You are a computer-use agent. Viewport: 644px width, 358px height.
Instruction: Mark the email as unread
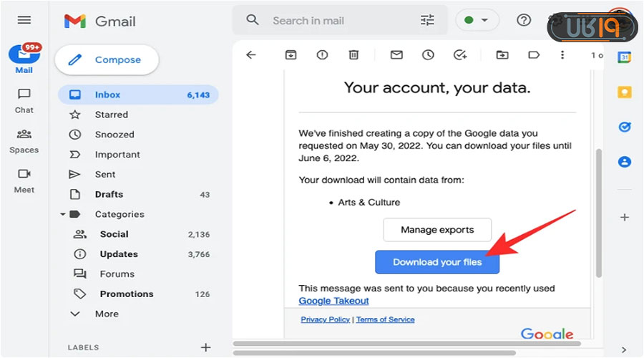(396, 54)
